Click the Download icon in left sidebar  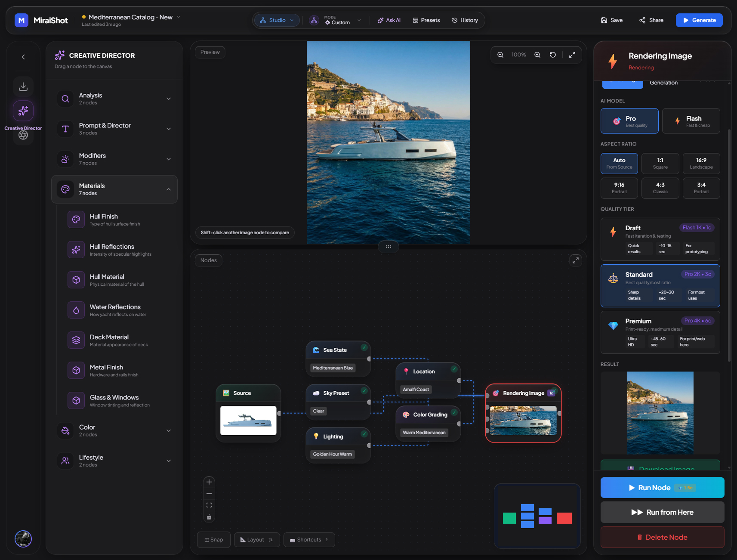click(x=23, y=86)
